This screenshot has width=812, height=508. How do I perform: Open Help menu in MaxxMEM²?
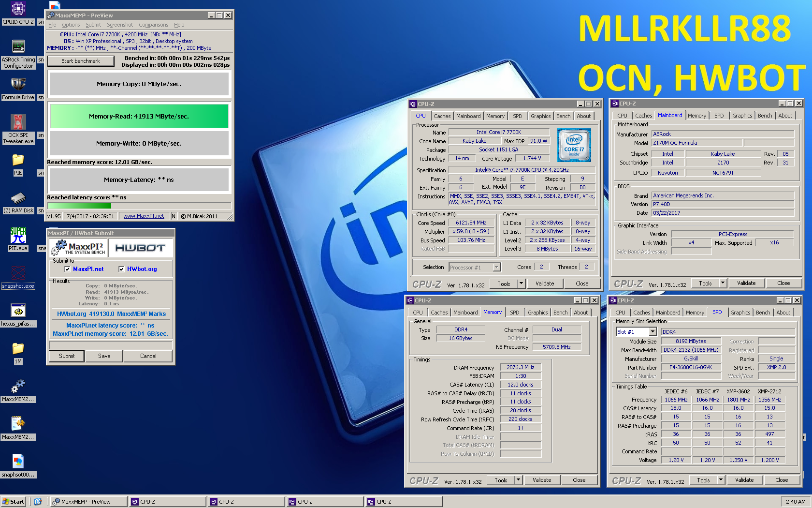179,25
